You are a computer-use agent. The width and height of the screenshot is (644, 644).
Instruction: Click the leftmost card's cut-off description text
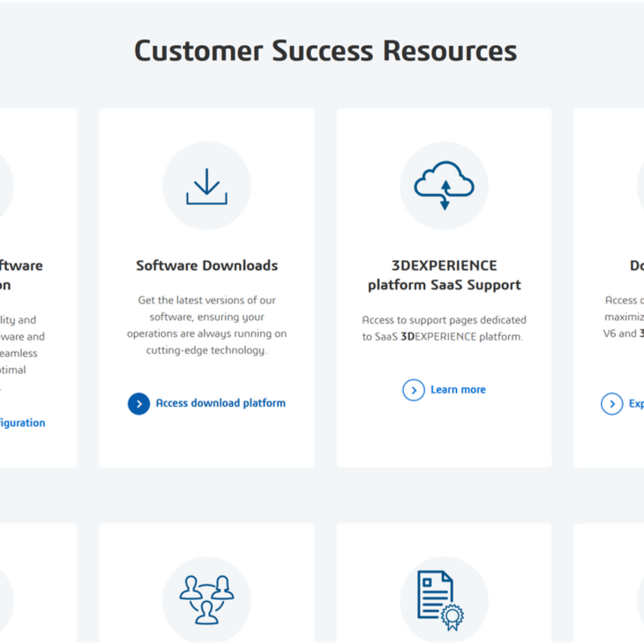point(18,345)
